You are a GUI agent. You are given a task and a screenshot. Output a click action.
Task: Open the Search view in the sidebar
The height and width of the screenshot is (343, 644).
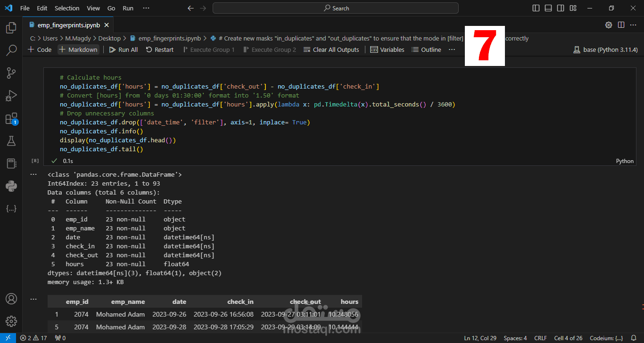pyautogui.click(x=11, y=50)
